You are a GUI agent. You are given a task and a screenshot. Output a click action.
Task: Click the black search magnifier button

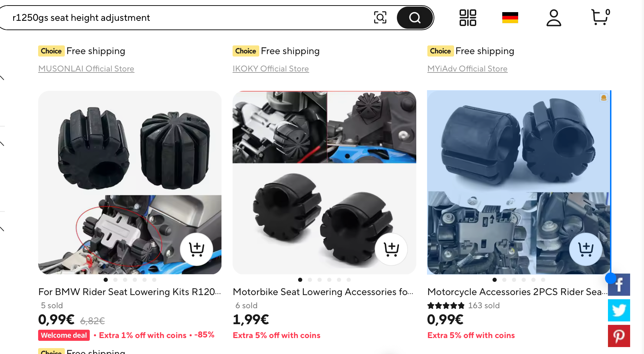[x=415, y=17]
